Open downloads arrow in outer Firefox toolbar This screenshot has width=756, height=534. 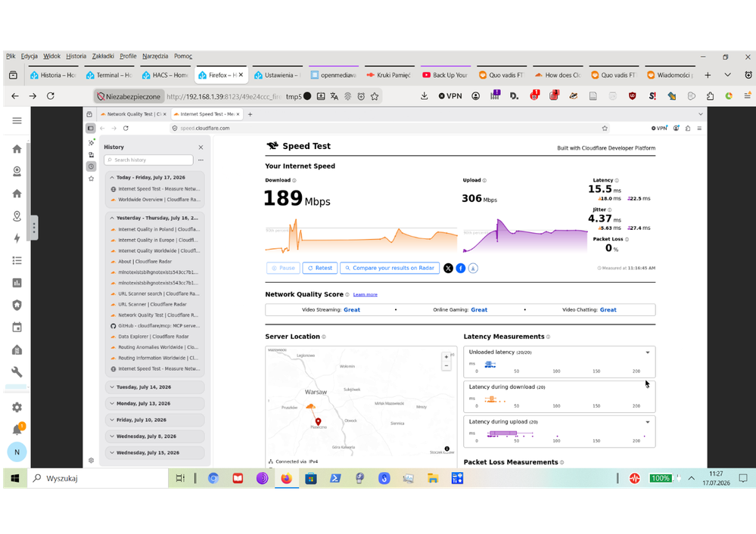point(425,96)
